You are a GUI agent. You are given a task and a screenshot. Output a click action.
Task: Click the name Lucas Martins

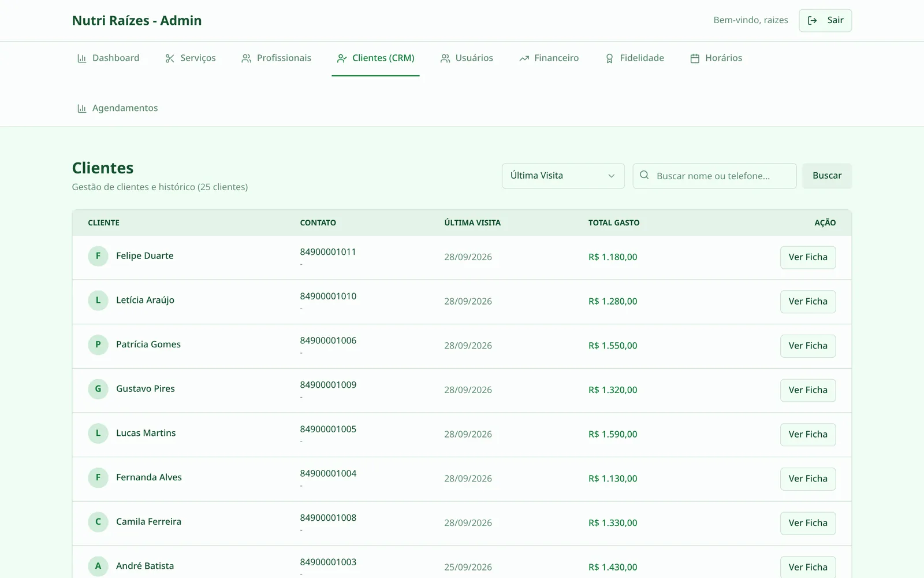point(146,433)
